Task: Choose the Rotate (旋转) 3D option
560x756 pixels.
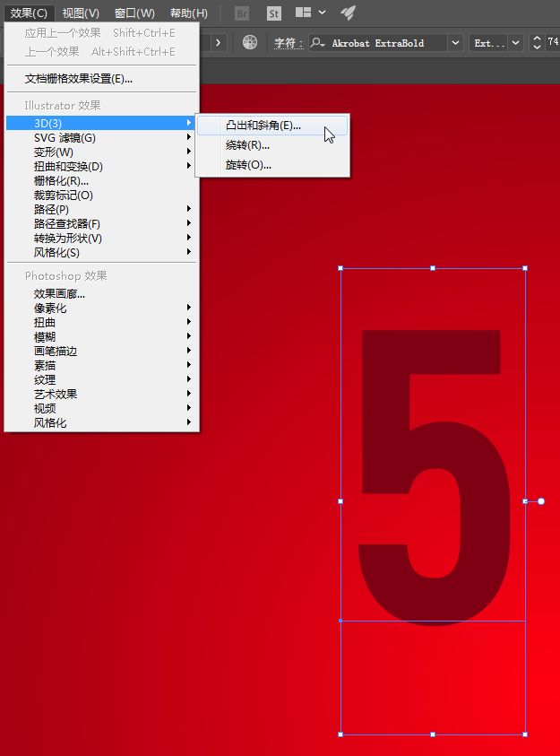Action: [x=248, y=165]
